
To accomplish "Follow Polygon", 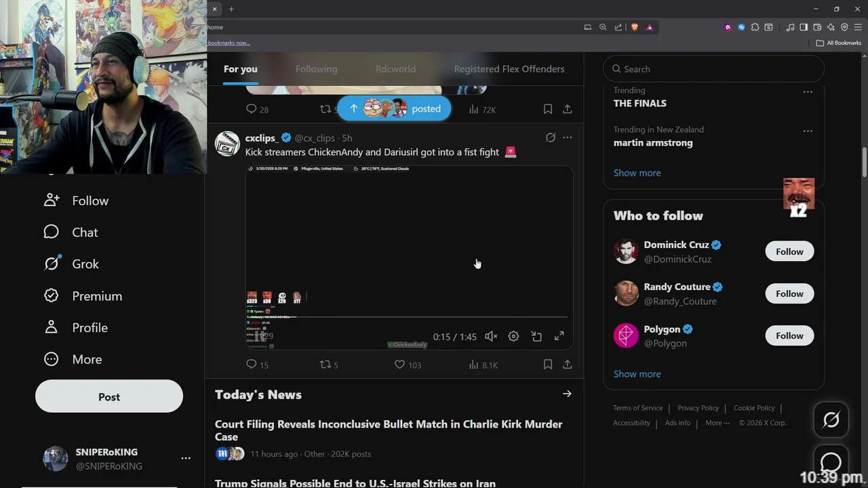I will (789, 335).
